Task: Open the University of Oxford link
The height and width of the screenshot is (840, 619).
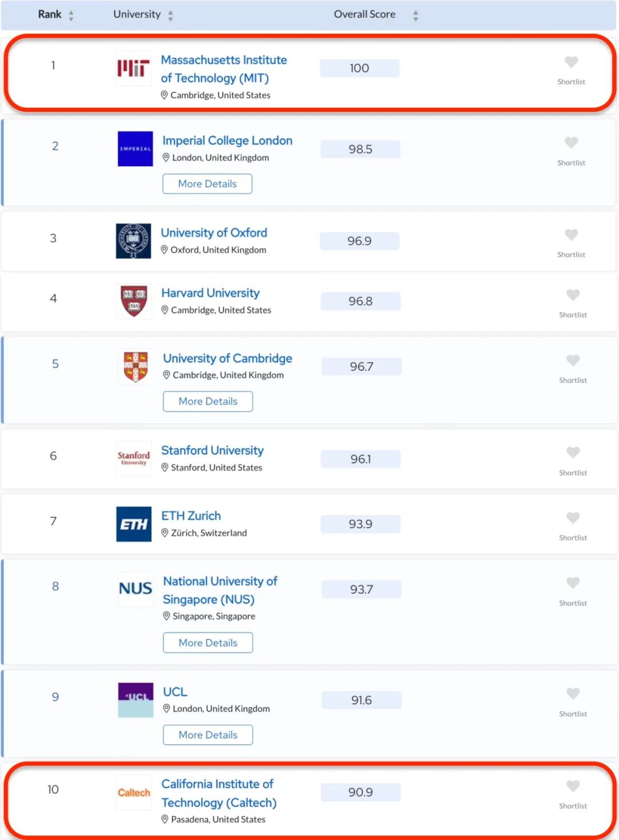Action: pyautogui.click(x=214, y=233)
